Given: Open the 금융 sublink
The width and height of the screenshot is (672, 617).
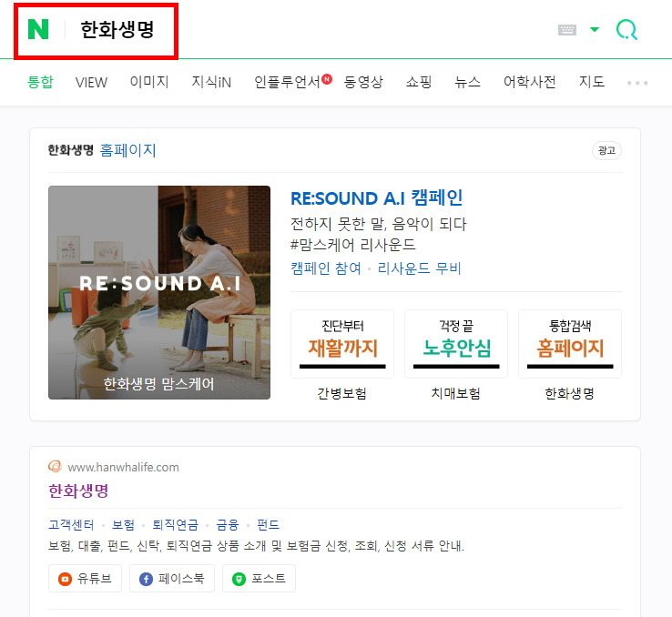Looking at the screenshot, I should pos(228,524).
